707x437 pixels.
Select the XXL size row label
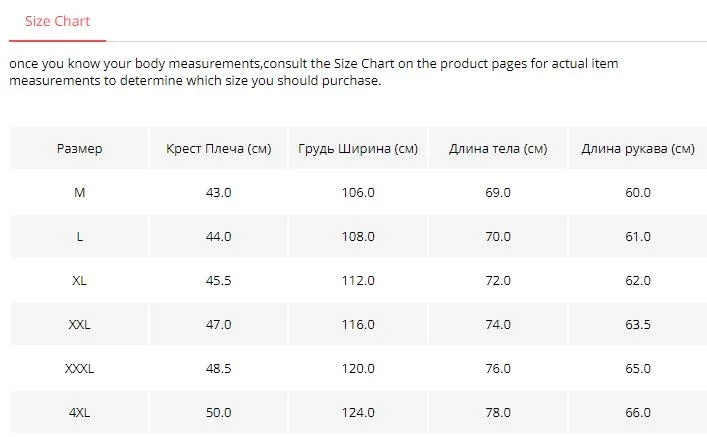point(79,324)
